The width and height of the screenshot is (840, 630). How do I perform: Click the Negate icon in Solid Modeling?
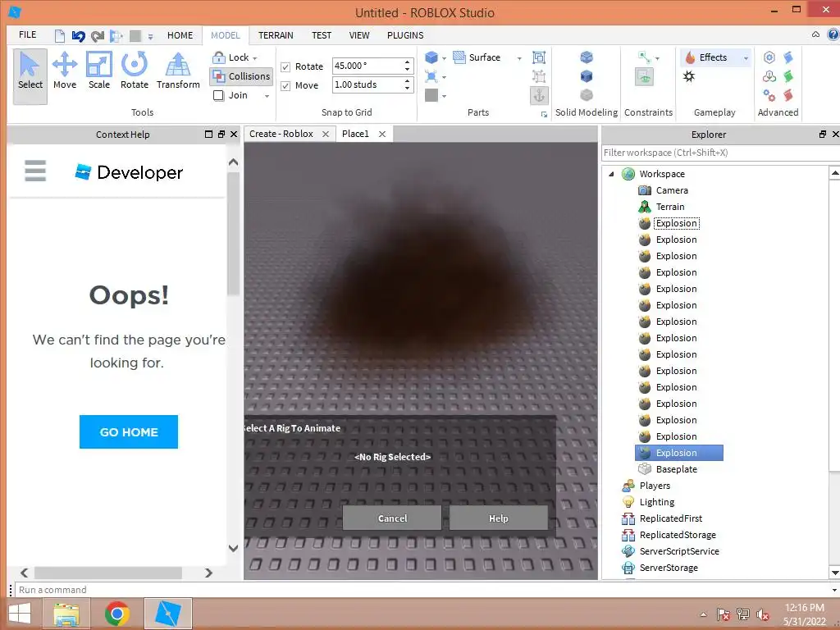click(x=587, y=76)
